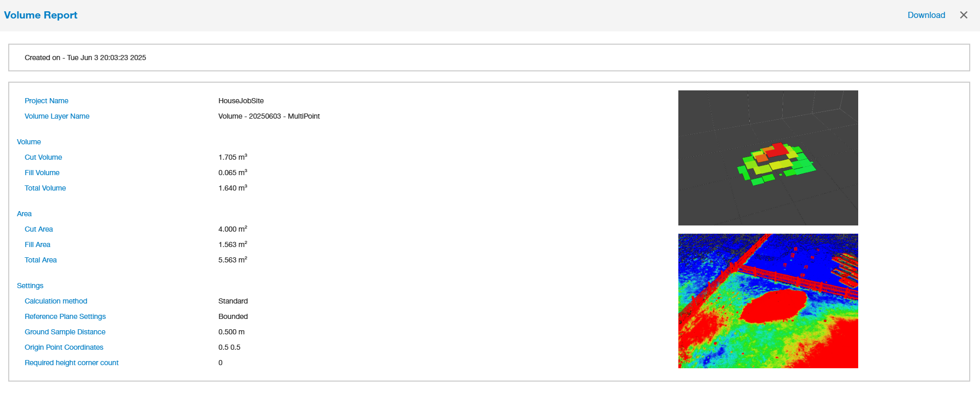Select the Created on timestamp text
This screenshot has height=397, width=980.
(85, 58)
